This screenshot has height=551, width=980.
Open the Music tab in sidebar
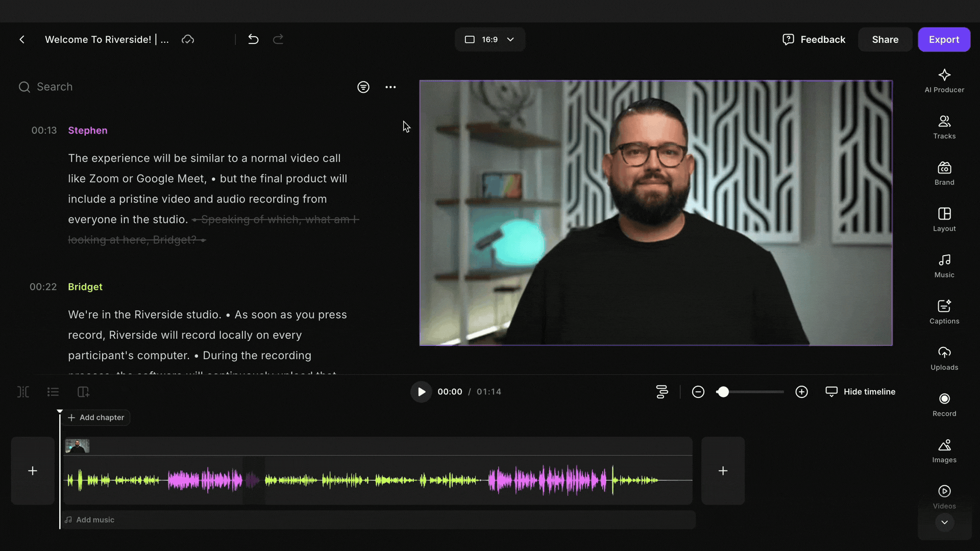click(x=944, y=266)
